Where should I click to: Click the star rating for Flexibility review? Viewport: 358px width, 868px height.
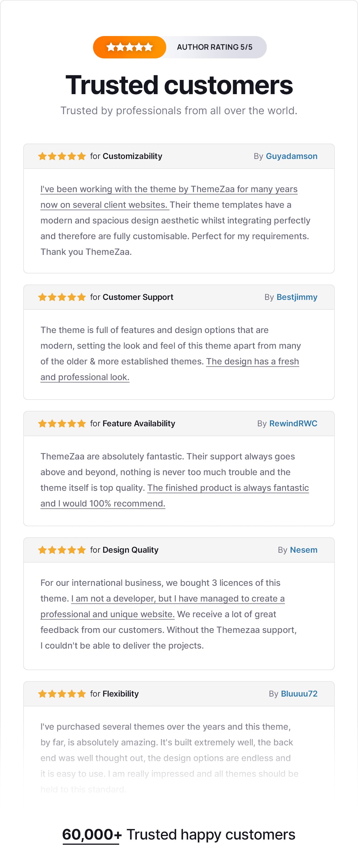[x=62, y=694]
